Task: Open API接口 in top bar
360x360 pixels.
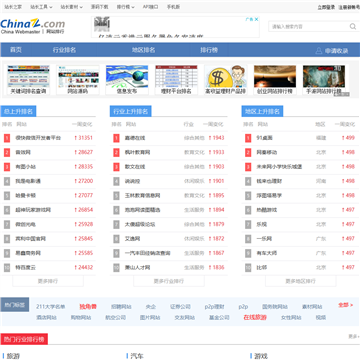Action: pyautogui.click(x=151, y=7)
